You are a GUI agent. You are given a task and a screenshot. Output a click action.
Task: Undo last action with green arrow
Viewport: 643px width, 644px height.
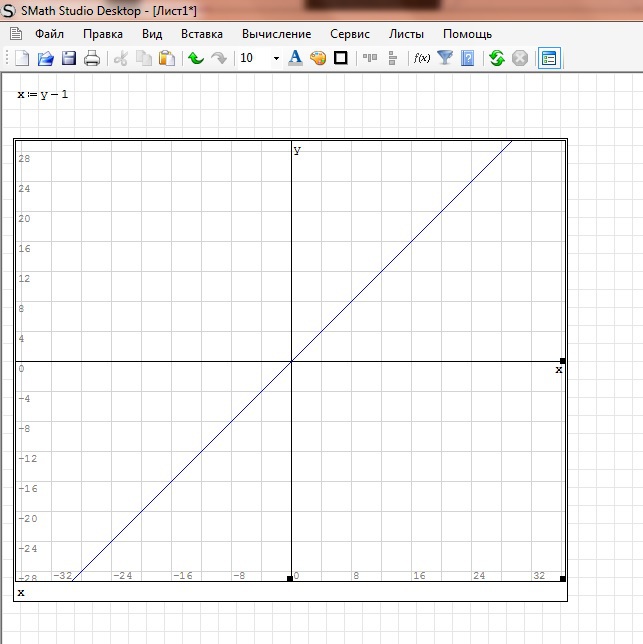click(196, 58)
